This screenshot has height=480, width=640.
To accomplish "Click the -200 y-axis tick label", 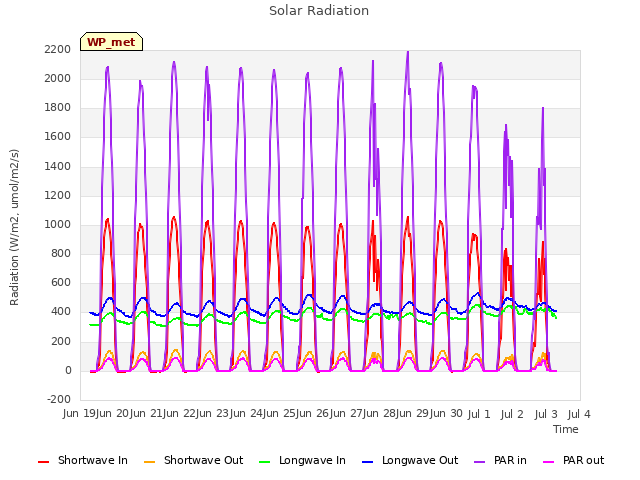I will (59, 399).
